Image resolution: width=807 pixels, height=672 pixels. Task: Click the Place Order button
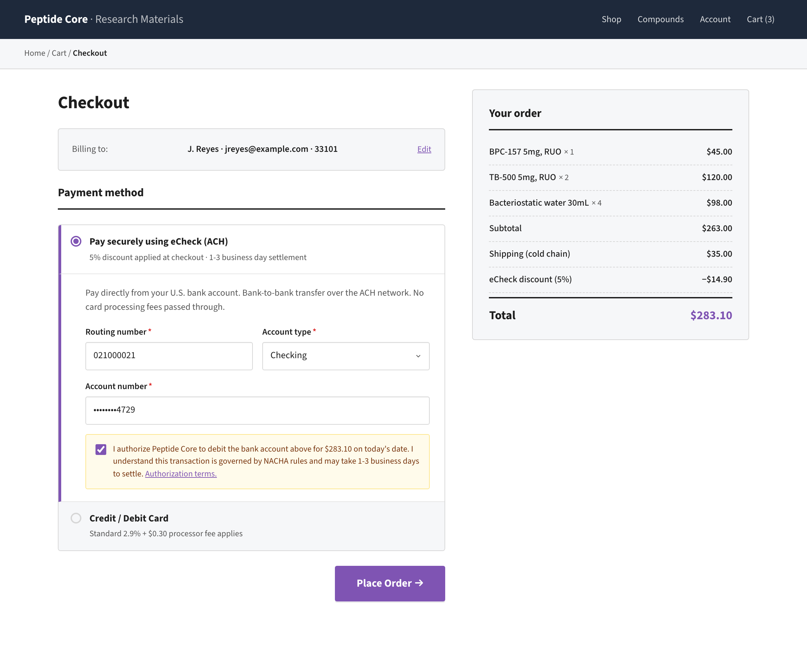coord(390,583)
